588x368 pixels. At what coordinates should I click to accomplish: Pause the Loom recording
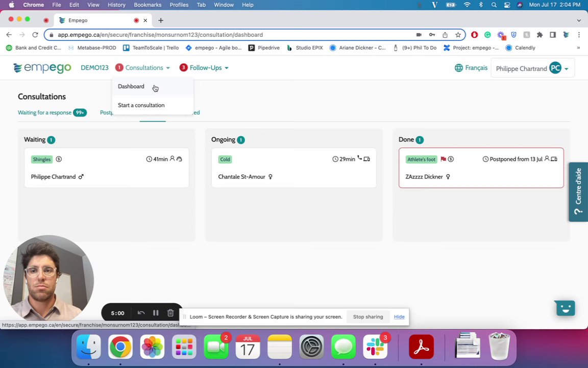[156, 313]
